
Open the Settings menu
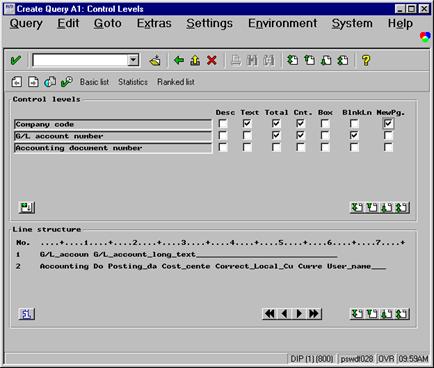[209, 23]
